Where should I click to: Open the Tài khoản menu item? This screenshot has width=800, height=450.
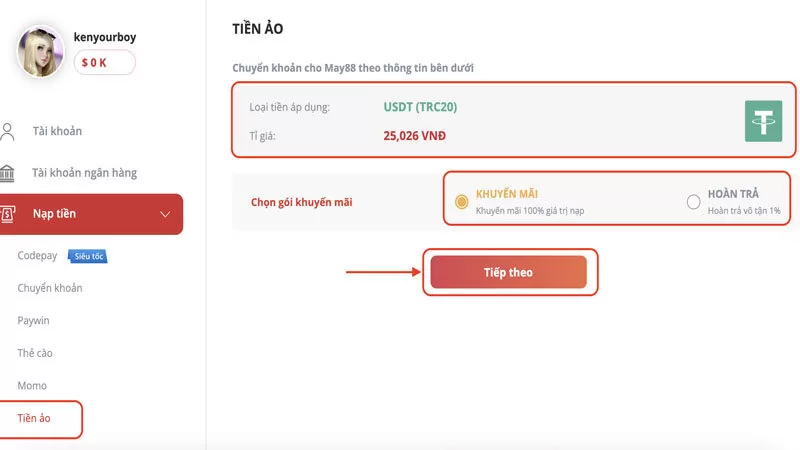click(x=57, y=131)
